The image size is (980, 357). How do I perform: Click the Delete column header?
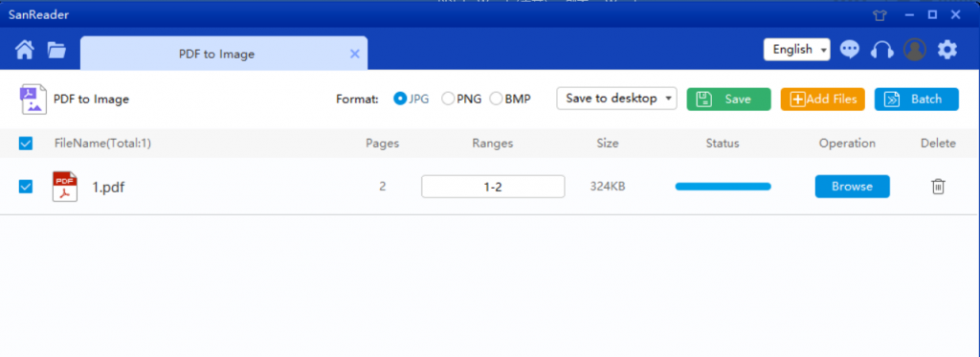[938, 144]
